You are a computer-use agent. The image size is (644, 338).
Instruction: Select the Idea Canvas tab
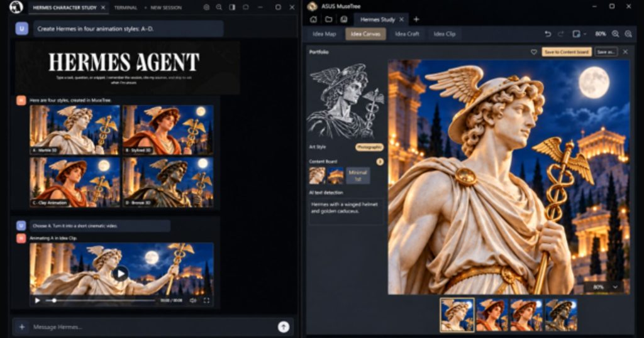pyautogui.click(x=365, y=34)
